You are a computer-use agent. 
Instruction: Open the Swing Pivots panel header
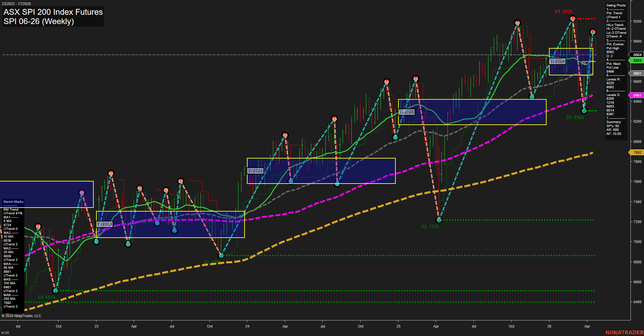(x=616, y=5)
